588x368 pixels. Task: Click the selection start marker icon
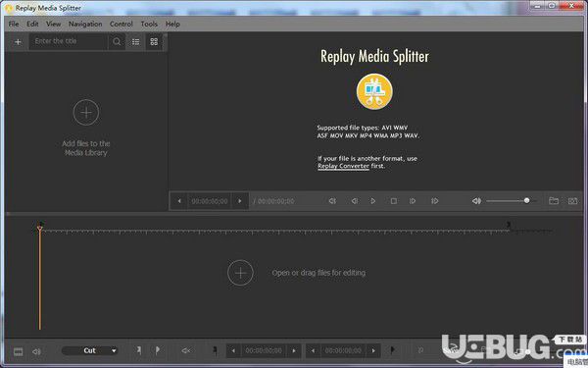(215, 350)
